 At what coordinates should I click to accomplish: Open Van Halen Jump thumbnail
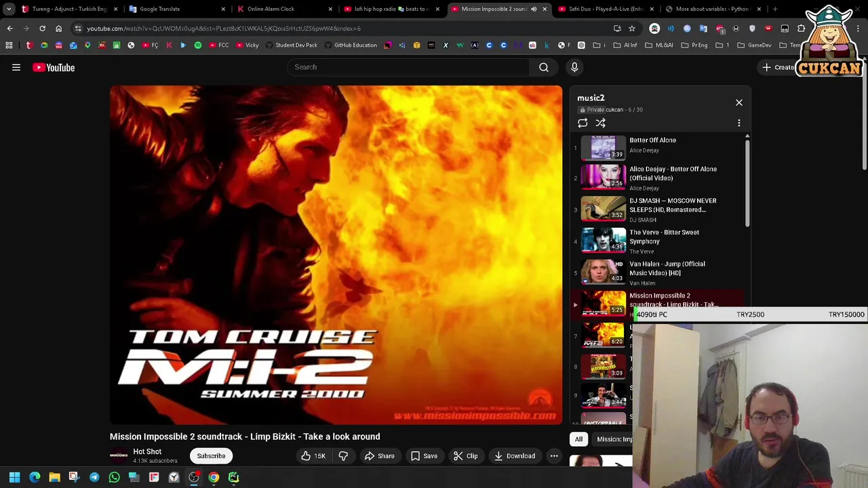[x=604, y=272]
